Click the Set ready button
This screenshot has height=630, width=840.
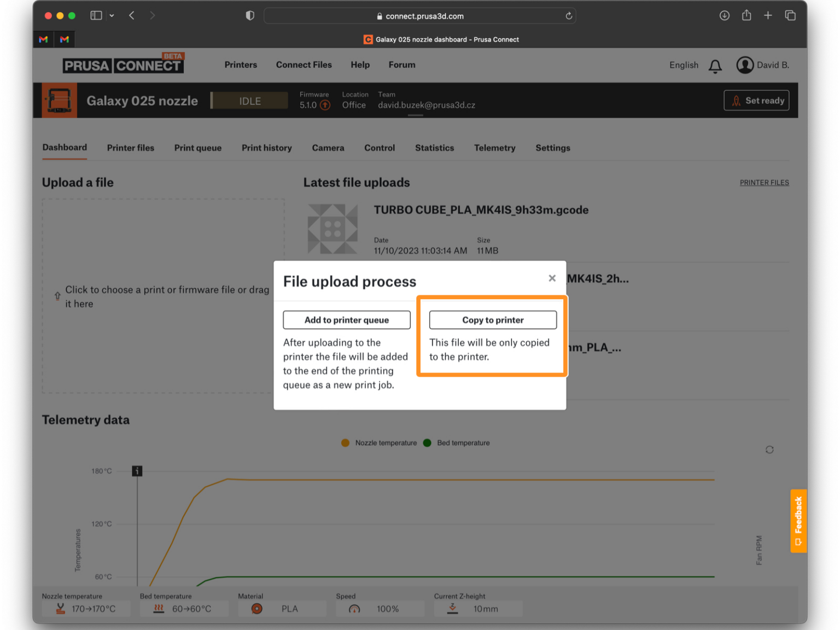click(756, 101)
